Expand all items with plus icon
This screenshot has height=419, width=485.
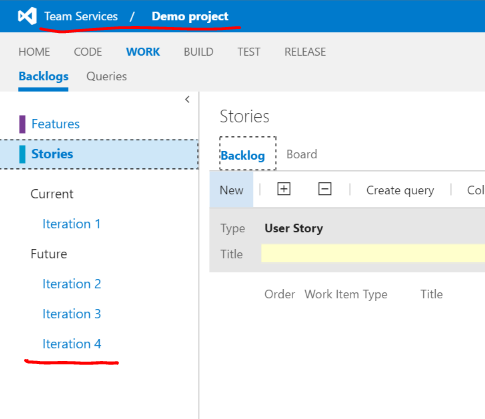284,189
